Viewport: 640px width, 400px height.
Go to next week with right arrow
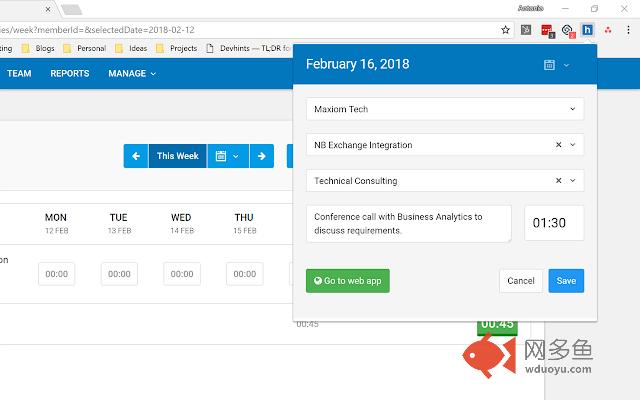coord(262,156)
